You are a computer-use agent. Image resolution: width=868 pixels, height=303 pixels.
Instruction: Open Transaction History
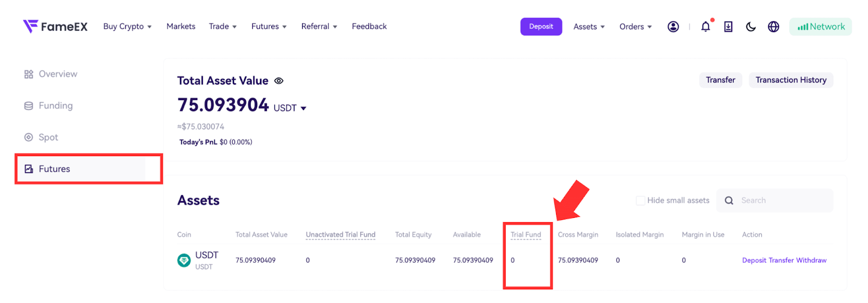tap(791, 80)
